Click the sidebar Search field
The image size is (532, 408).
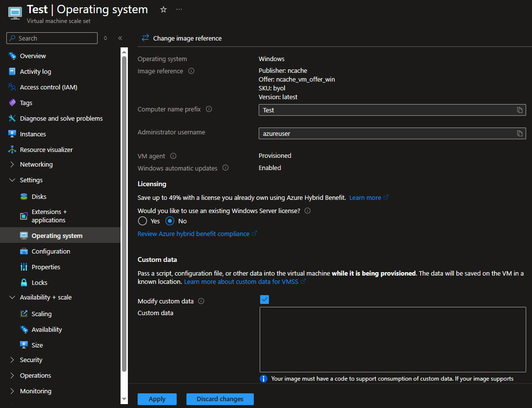tap(52, 38)
